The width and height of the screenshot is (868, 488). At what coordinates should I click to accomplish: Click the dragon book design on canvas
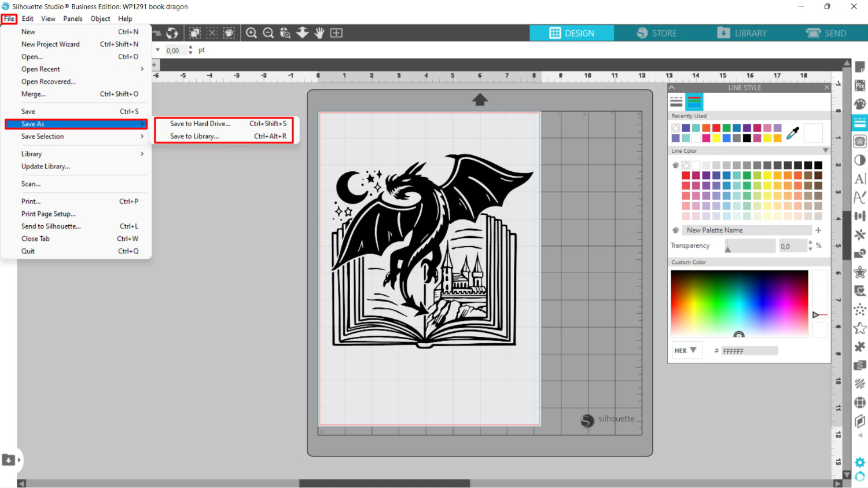click(432, 251)
